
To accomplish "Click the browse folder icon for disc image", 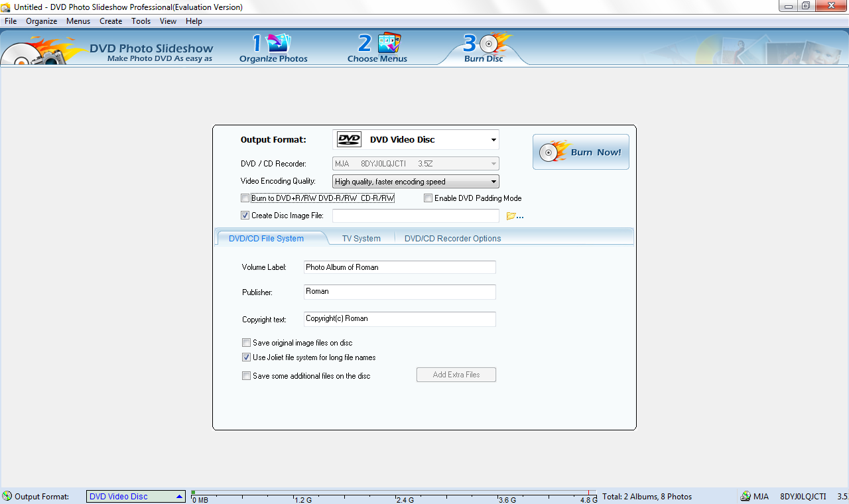I will point(515,216).
